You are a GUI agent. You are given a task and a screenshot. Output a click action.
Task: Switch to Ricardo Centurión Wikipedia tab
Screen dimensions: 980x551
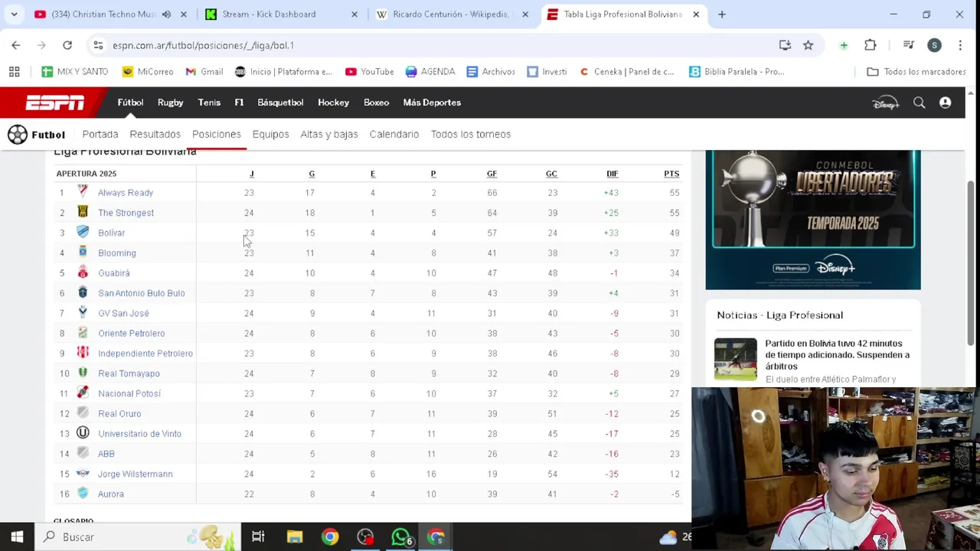(x=452, y=14)
